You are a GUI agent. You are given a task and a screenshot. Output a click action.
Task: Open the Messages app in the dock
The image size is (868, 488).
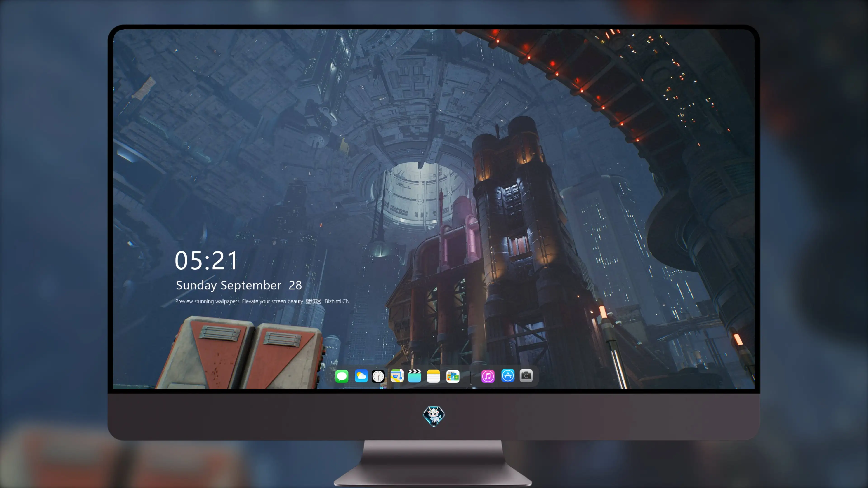tap(342, 376)
